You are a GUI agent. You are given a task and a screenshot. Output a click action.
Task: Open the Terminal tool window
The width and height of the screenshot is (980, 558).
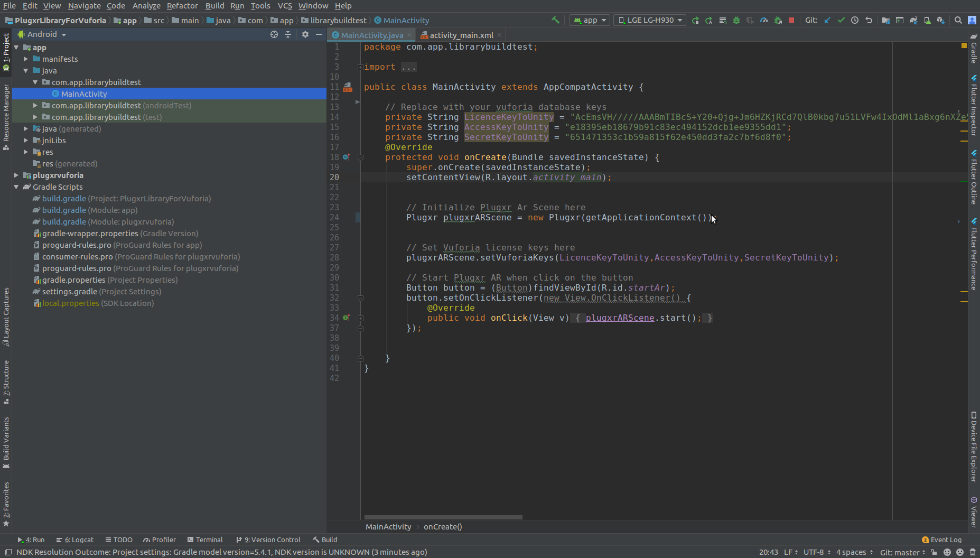click(x=205, y=540)
